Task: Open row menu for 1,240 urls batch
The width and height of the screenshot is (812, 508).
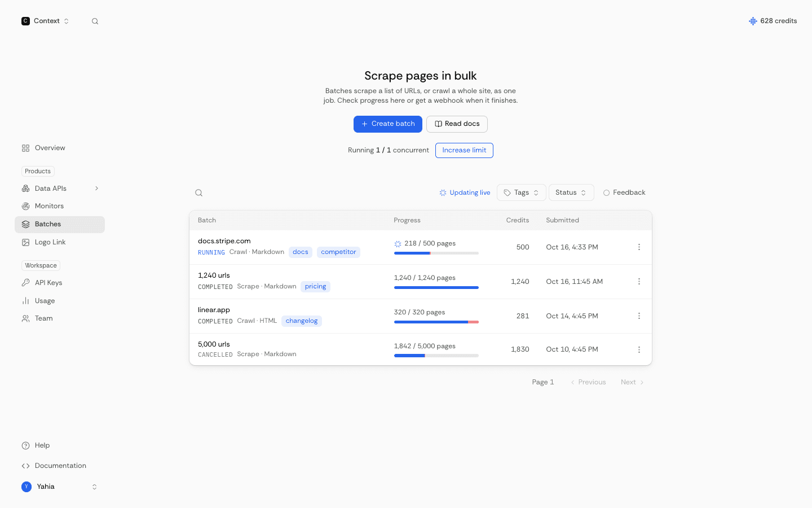Action: (639, 282)
